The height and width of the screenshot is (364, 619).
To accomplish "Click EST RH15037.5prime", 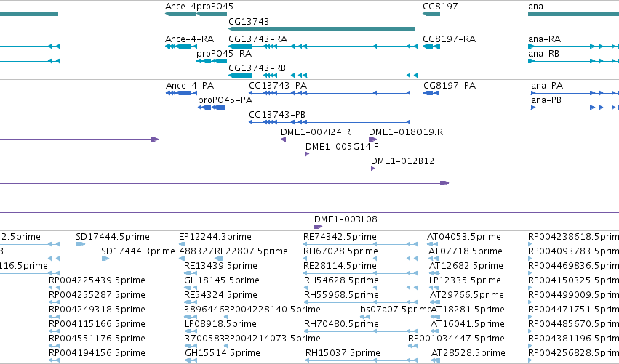I will tap(360, 360).
